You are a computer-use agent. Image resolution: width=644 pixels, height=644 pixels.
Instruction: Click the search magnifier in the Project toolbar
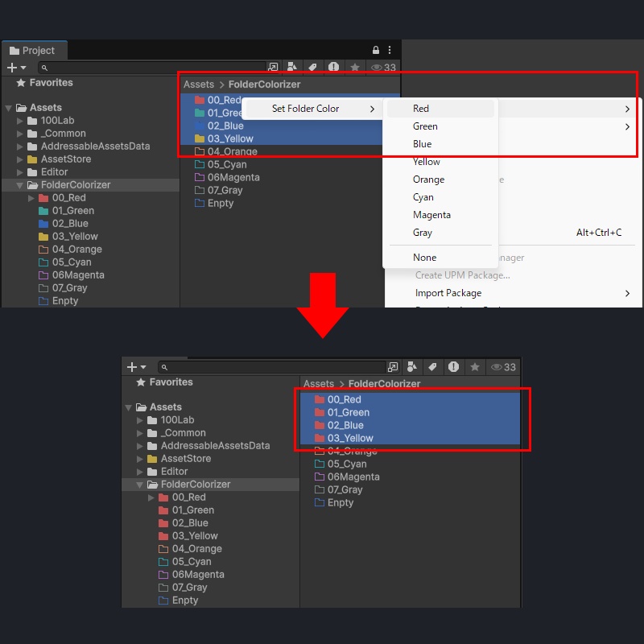coord(44,68)
